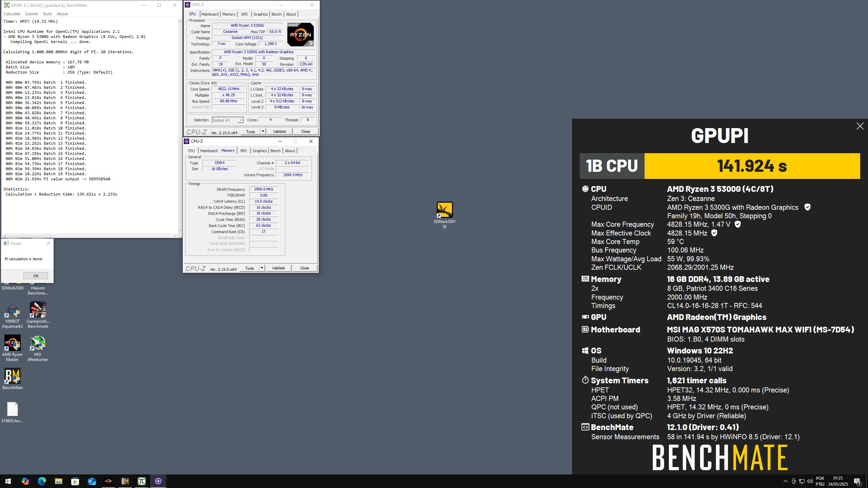Screen dimensions: 868x488
Task: Open the Tools menu in GPUPI
Action: tap(47, 14)
